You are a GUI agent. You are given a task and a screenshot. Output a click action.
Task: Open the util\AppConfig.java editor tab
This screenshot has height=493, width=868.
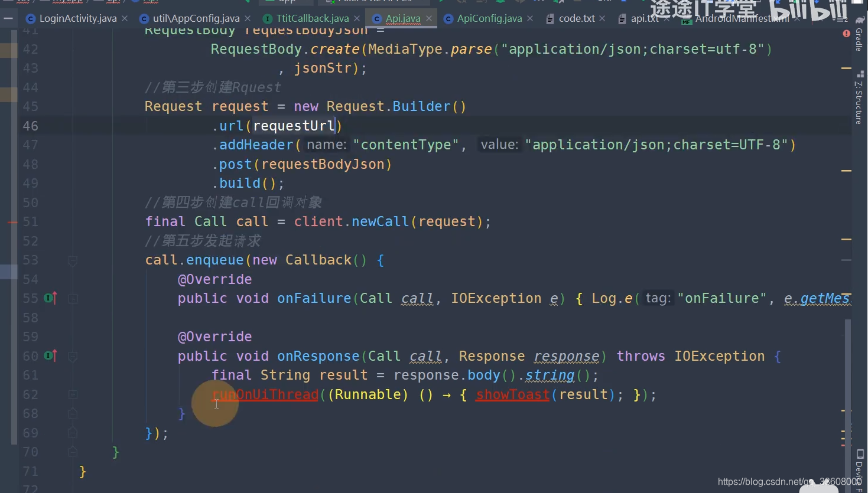pos(196,18)
